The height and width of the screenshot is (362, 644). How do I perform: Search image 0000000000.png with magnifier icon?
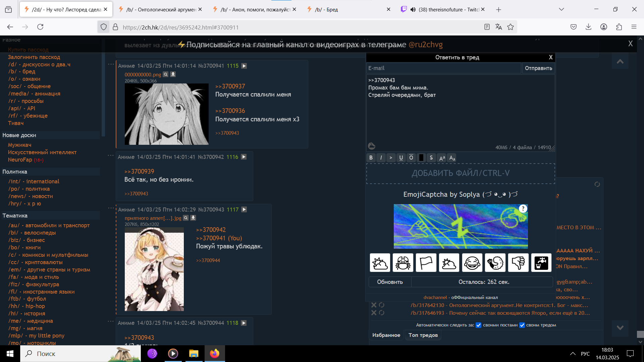(x=166, y=74)
